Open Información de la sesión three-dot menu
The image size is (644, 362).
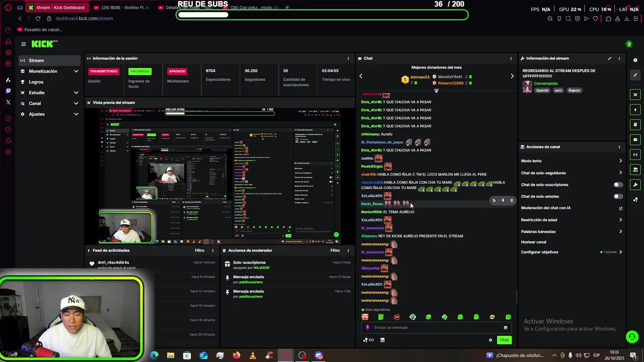[348, 58]
